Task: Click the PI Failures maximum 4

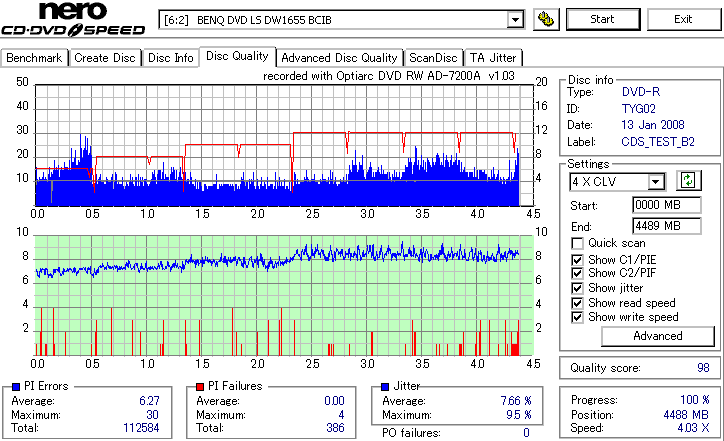Action: (341, 415)
